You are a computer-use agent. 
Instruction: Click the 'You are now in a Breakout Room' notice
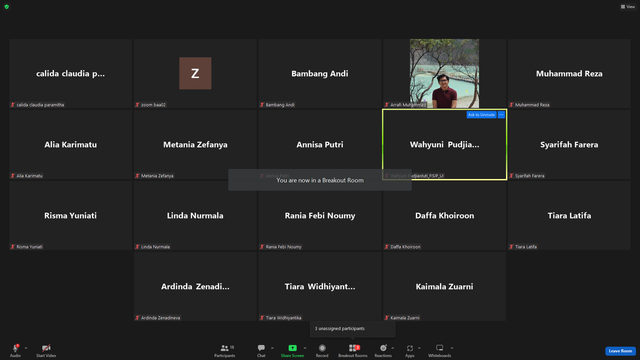tap(320, 180)
